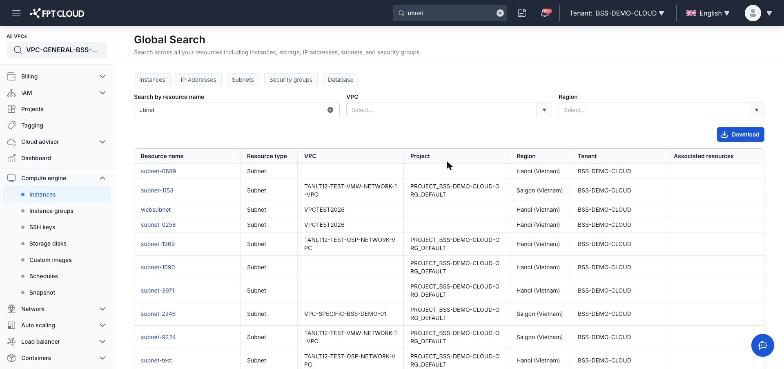This screenshot has width=784, height=369.
Task: Open Schedules in the sidebar
Action: (44, 276)
